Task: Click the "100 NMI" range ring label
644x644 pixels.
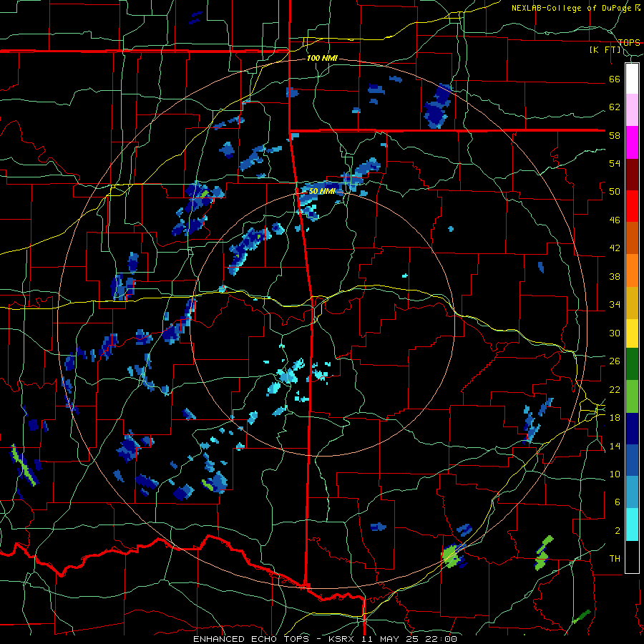Action: click(322, 59)
